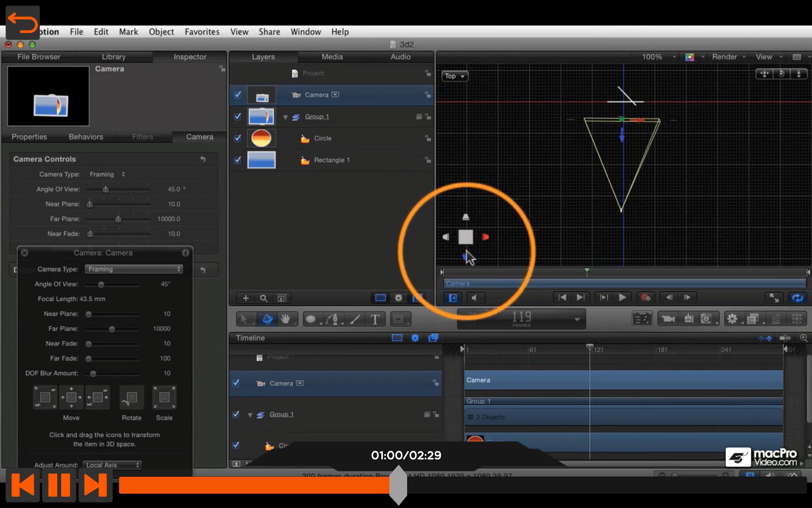812x508 pixels.
Task: Go to start of project
Action: click(x=562, y=297)
